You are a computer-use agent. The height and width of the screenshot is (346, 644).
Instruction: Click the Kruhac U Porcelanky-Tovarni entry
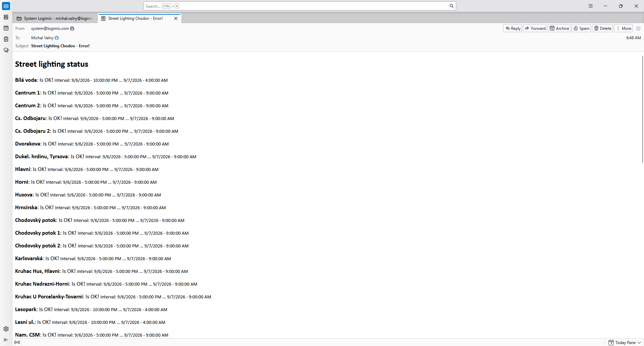point(113,297)
